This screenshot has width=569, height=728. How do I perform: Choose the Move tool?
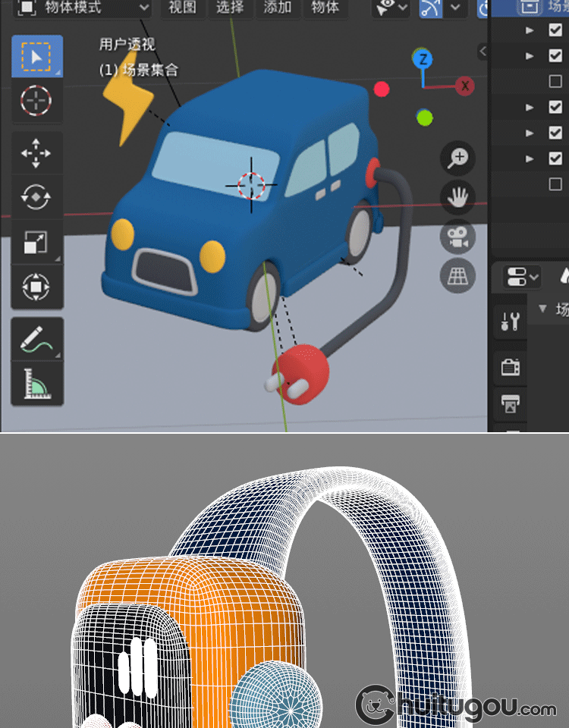pos(36,153)
